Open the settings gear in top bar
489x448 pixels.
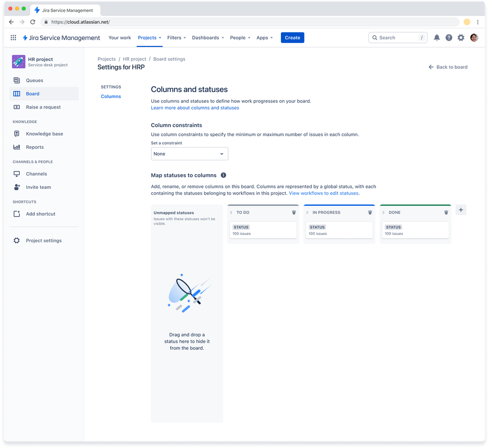pos(461,38)
